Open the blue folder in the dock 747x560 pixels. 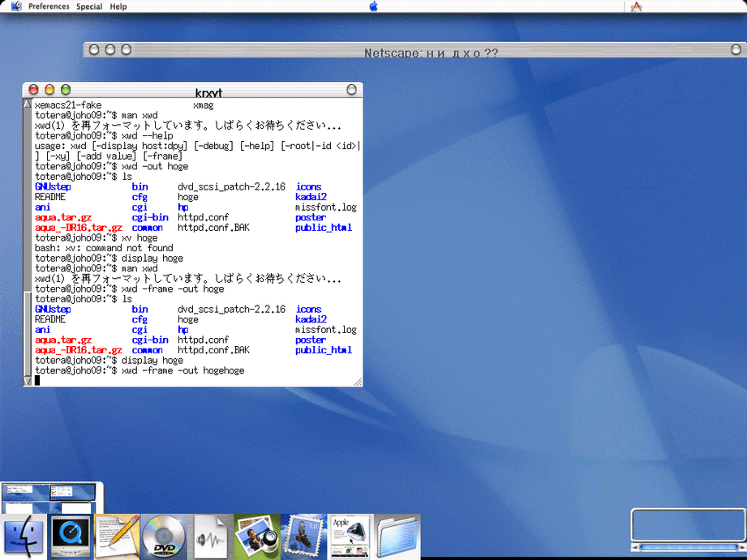pyautogui.click(x=397, y=536)
